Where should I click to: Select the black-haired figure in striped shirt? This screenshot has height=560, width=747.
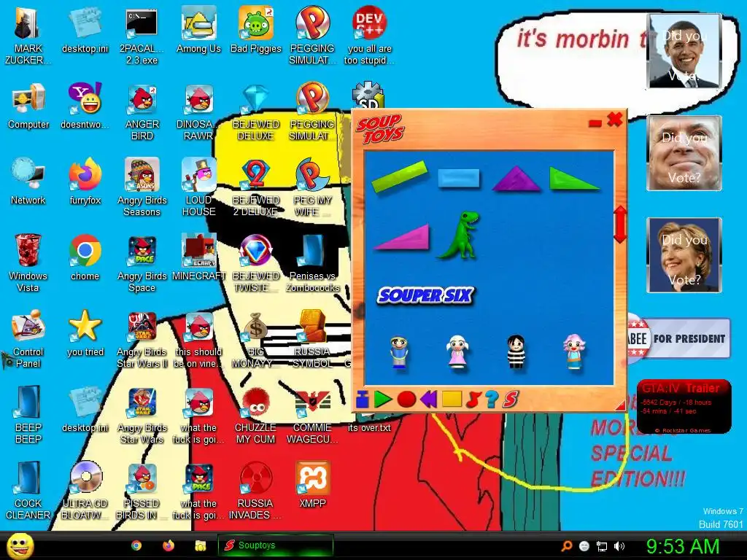coord(516,351)
